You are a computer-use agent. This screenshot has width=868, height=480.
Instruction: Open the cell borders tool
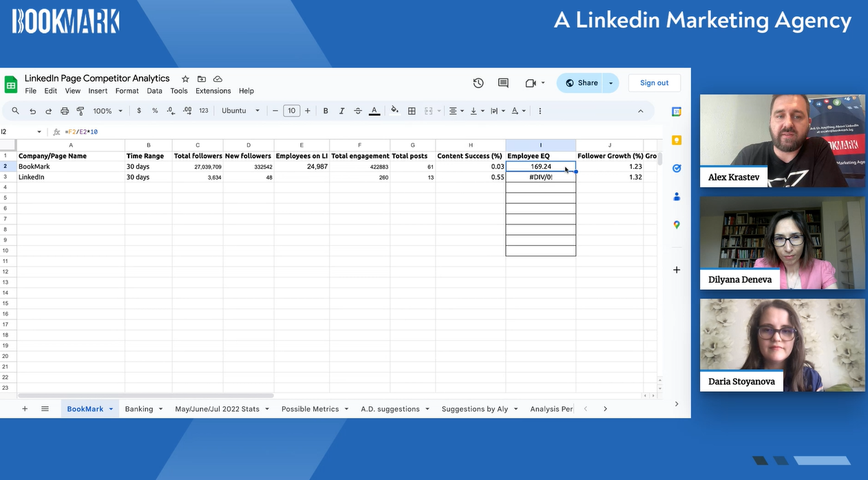[x=412, y=111]
